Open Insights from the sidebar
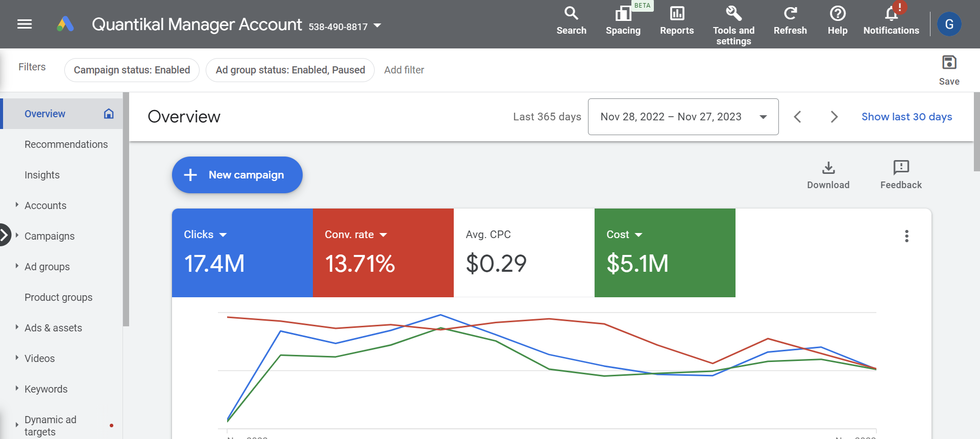The image size is (980, 439). click(42, 175)
